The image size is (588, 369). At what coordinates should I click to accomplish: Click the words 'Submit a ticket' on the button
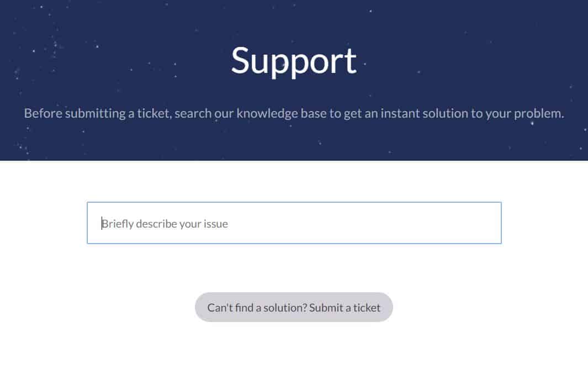click(345, 308)
